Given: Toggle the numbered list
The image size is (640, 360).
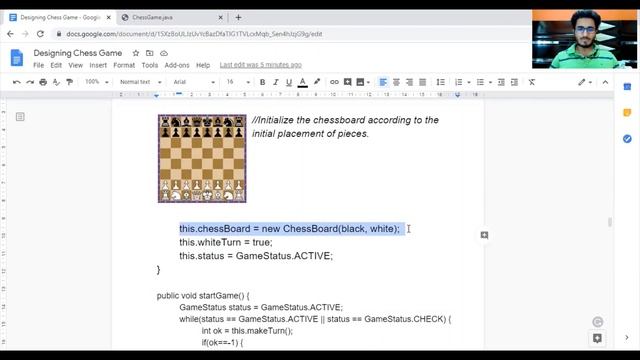Looking at the screenshot, I should 459,82.
